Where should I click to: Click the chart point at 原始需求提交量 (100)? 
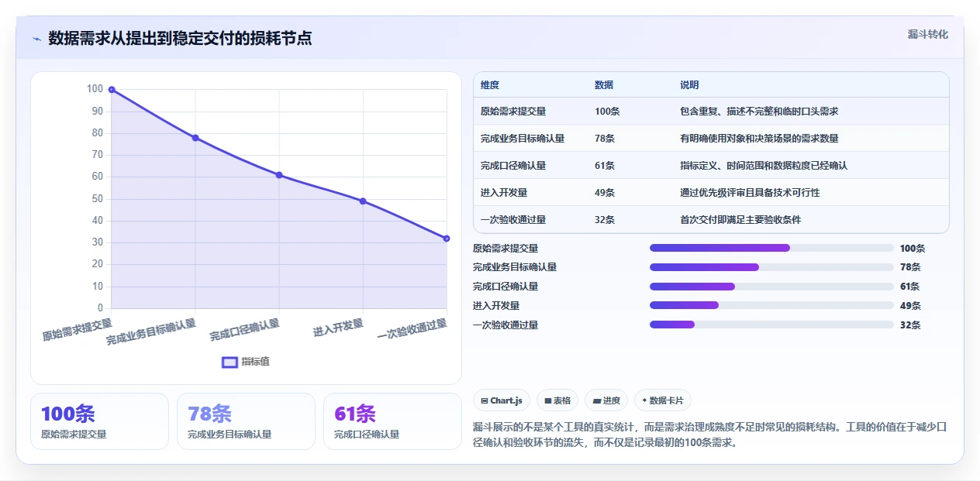(112, 90)
